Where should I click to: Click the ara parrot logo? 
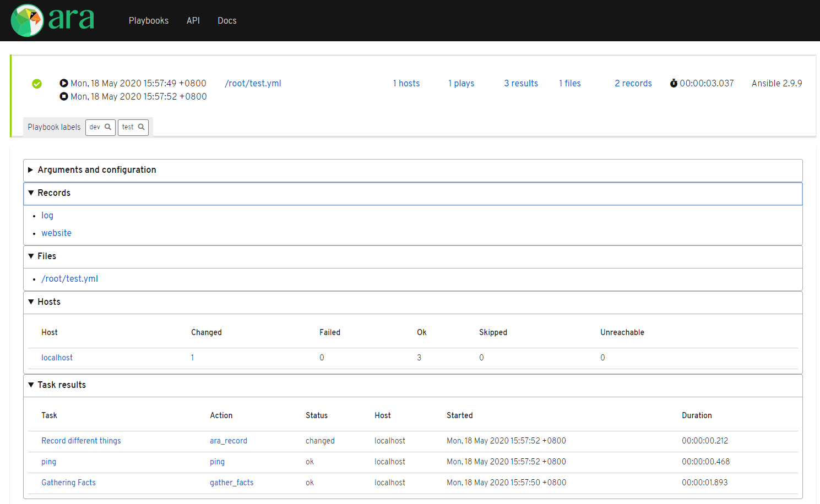[x=28, y=20]
